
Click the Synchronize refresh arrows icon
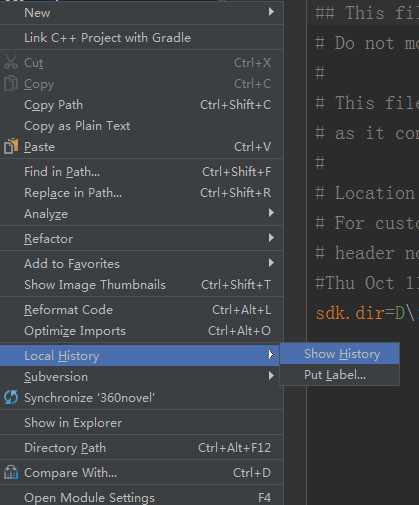[x=11, y=397]
